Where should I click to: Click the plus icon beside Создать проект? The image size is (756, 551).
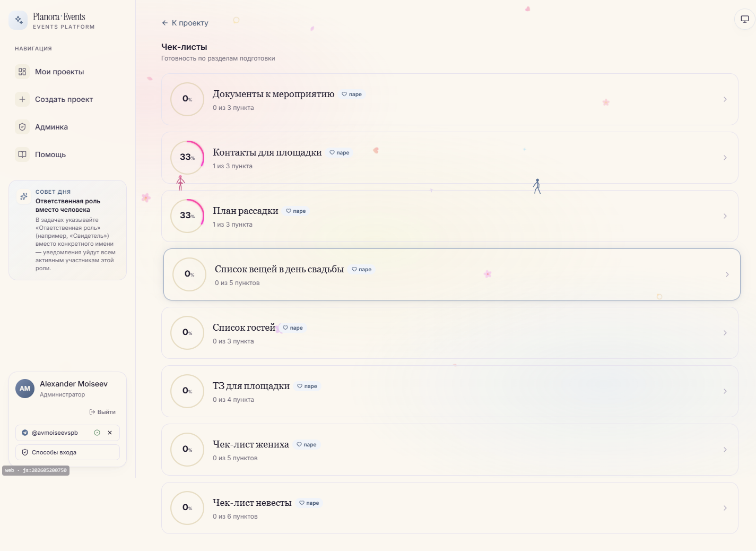(22, 99)
